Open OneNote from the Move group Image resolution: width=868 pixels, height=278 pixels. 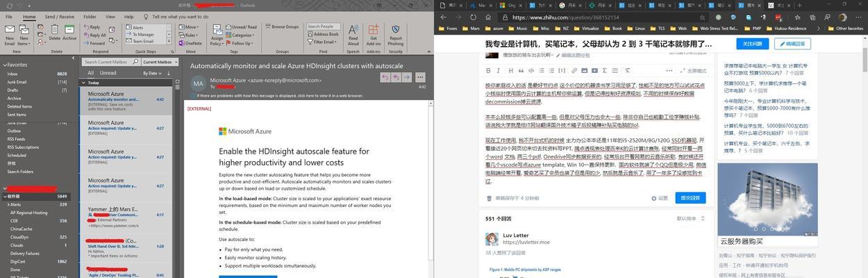(x=190, y=42)
